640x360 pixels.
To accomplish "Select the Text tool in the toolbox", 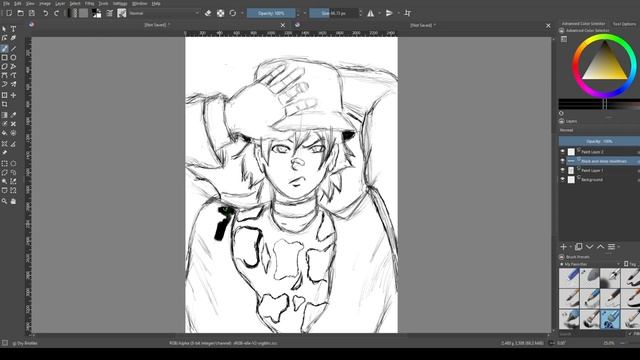I will click(13, 29).
